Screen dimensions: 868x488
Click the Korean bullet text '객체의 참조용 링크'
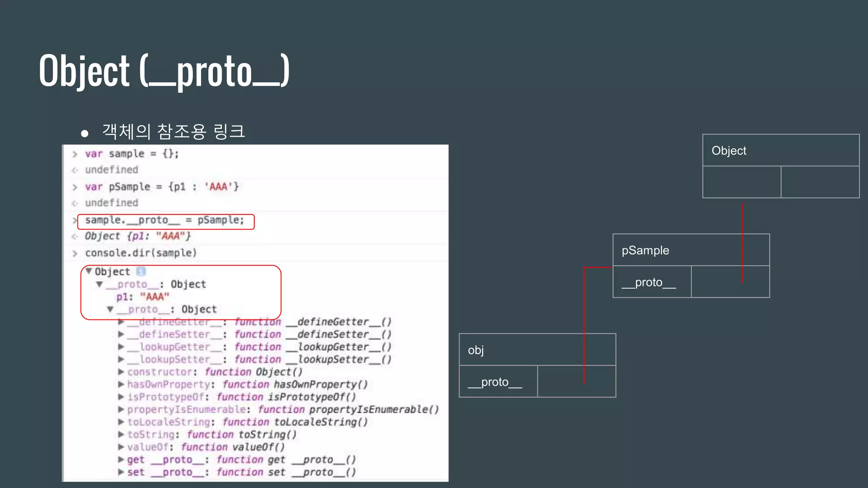(173, 131)
